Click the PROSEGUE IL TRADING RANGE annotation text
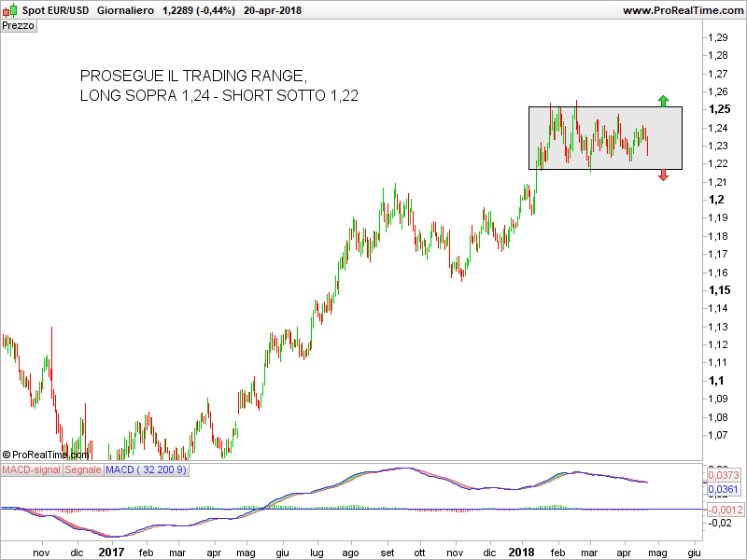 coord(192,76)
